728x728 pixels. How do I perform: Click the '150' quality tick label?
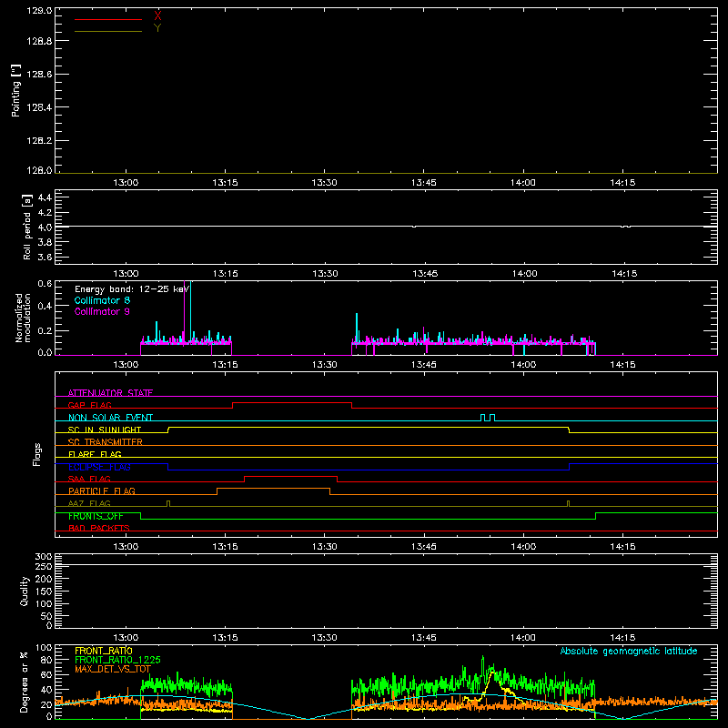point(43,591)
